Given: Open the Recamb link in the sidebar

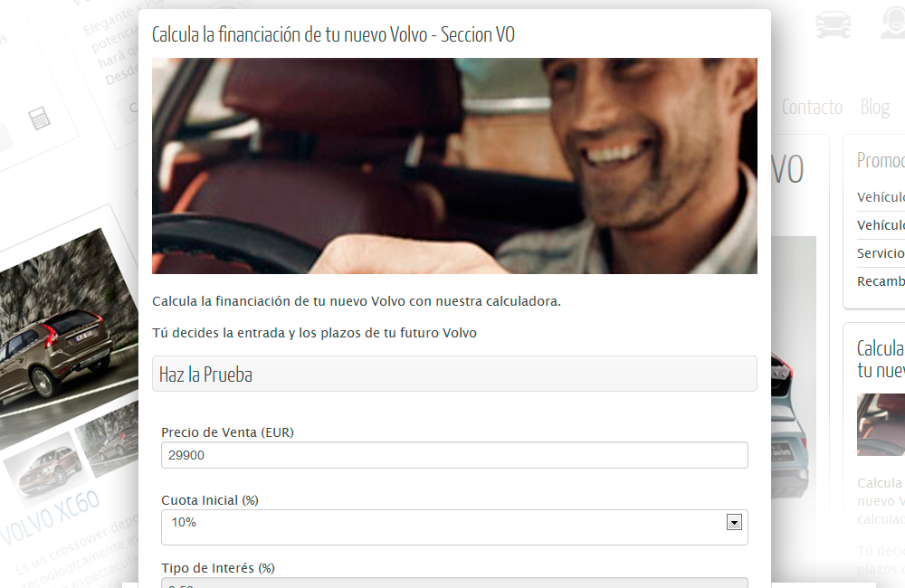Looking at the screenshot, I should 881,281.
